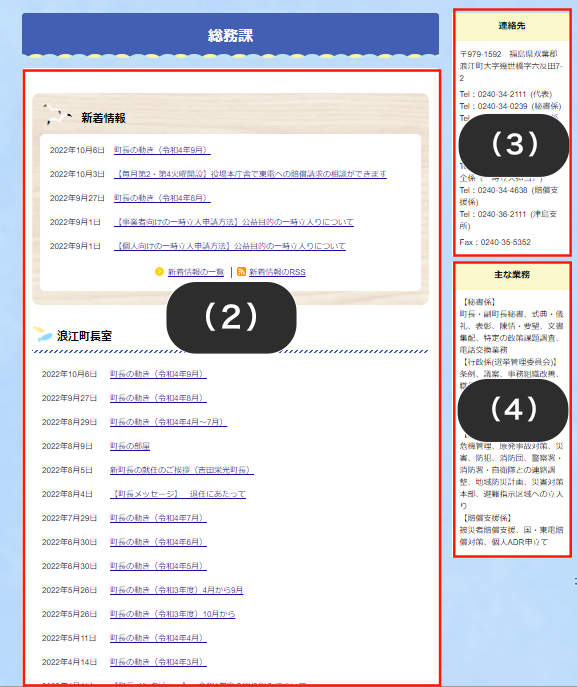This screenshot has height=687, width=577.
Task: Open 町長の動き（令和3年度）4月から9月
Action: click(x=176, y=590)
